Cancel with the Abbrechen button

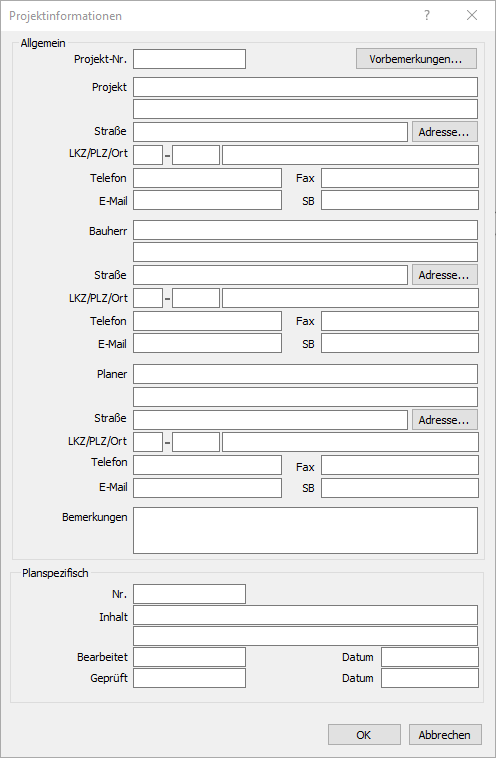(445, 735)
